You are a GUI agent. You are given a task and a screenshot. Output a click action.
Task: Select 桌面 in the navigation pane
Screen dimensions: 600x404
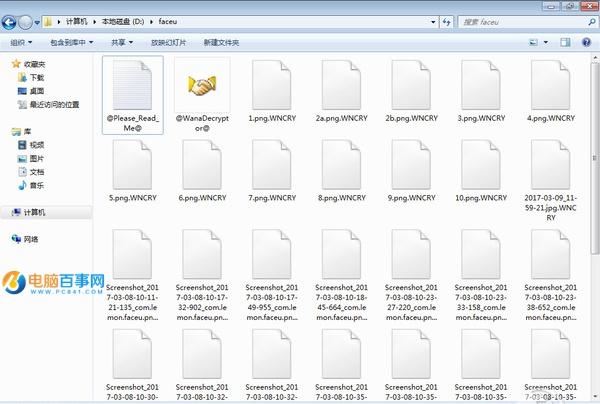[36, 90]
